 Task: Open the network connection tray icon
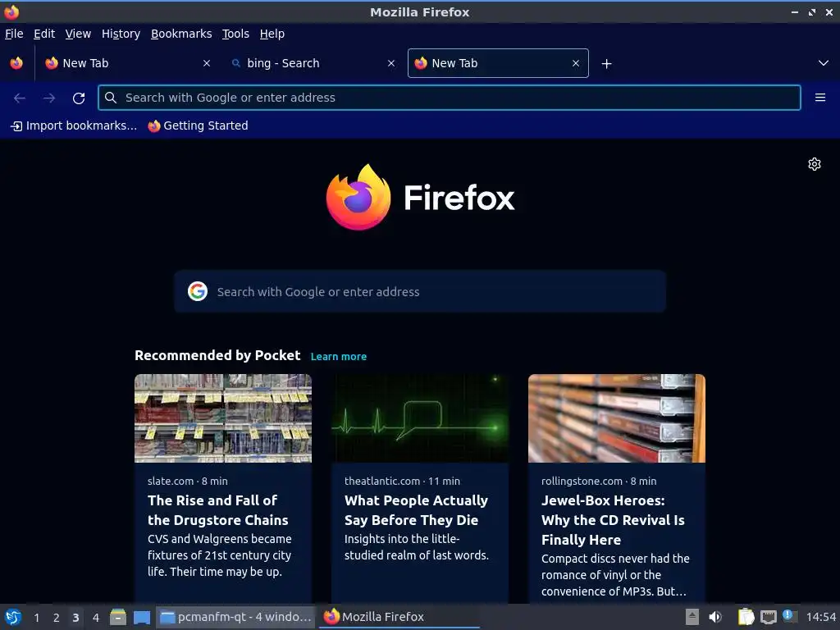(769, 617)
